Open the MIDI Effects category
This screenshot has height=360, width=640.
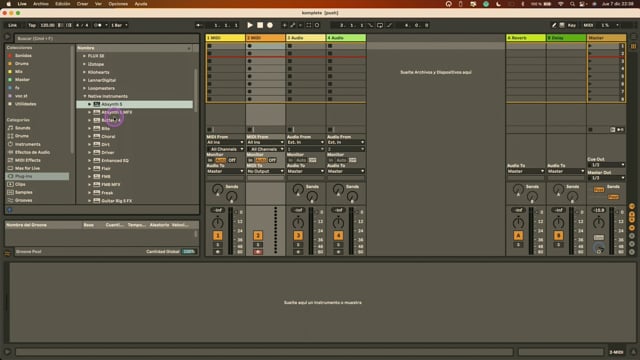coord(27,160)
